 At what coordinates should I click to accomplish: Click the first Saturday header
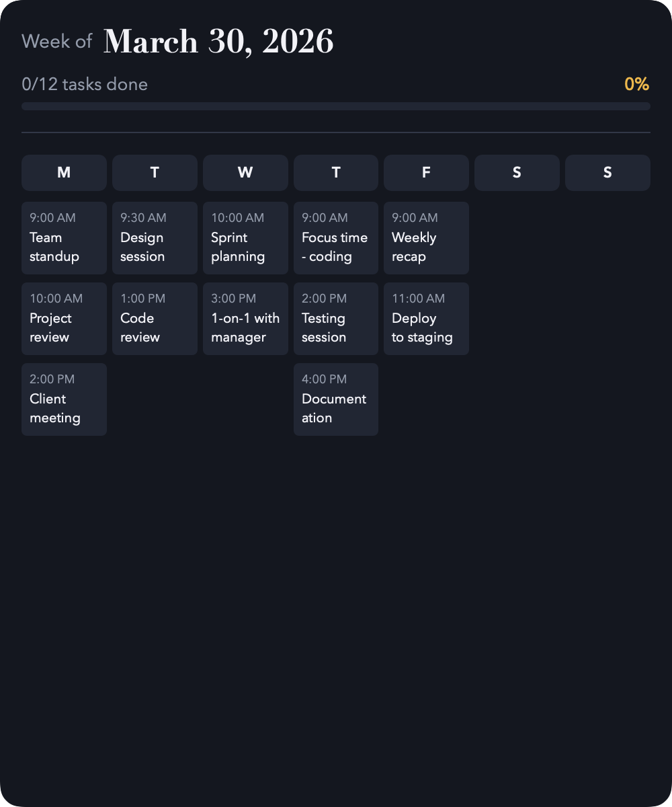coord(517,172)
